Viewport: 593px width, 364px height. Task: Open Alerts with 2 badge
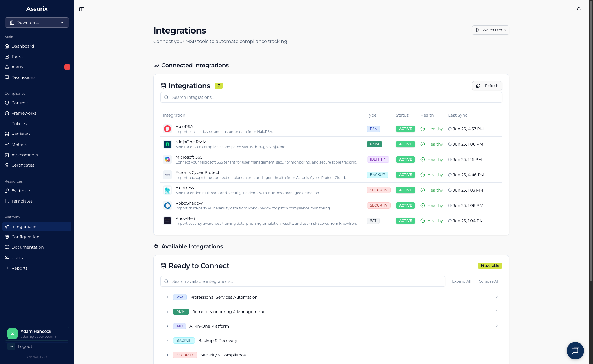37,67
